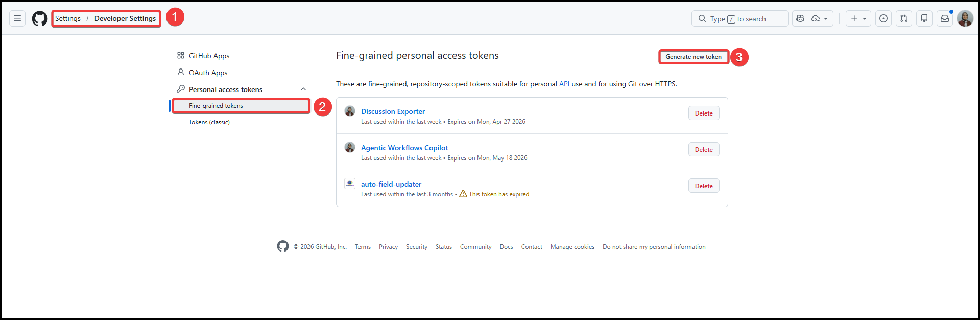Click the user profile avatar
The height and width of the screenshot is (320, 980).
[965, 18]
